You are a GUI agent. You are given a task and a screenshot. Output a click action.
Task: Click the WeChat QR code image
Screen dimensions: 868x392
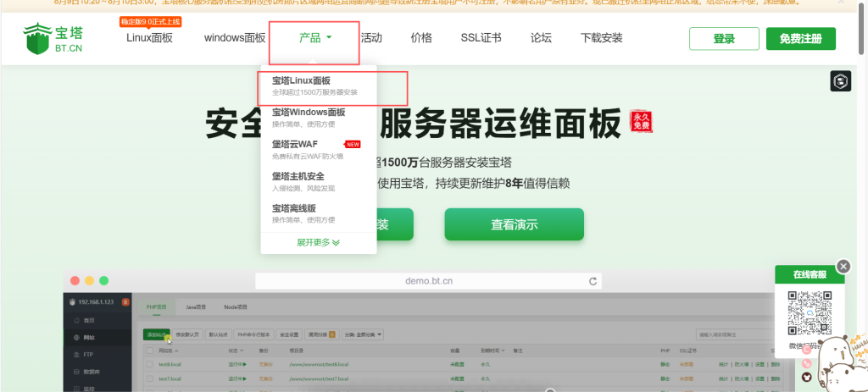809,314
